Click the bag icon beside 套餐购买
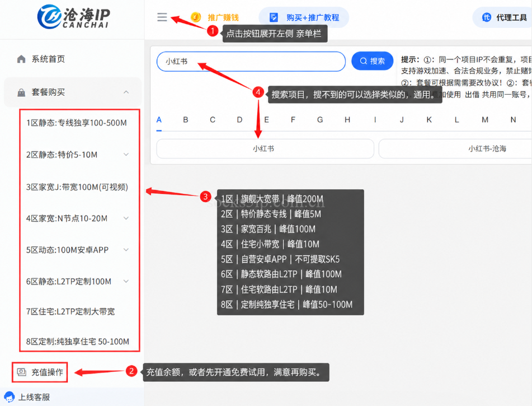Viewport: 532px width, 406px height. tap(21, 92)
